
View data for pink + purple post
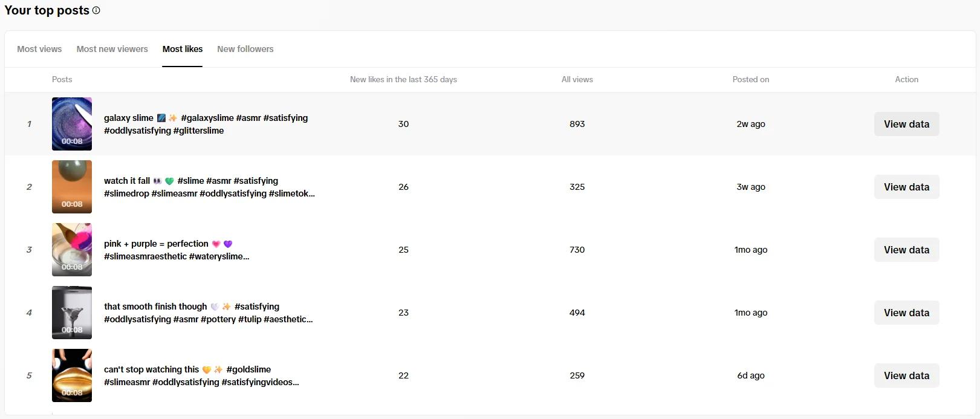[x=906, y=250]
